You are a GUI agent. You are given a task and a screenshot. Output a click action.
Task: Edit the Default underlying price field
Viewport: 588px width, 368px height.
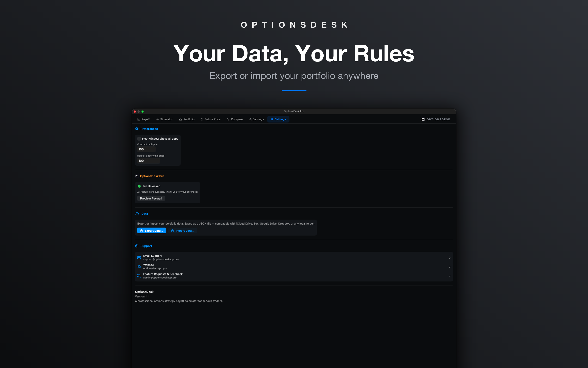click(x=149, y=161)
